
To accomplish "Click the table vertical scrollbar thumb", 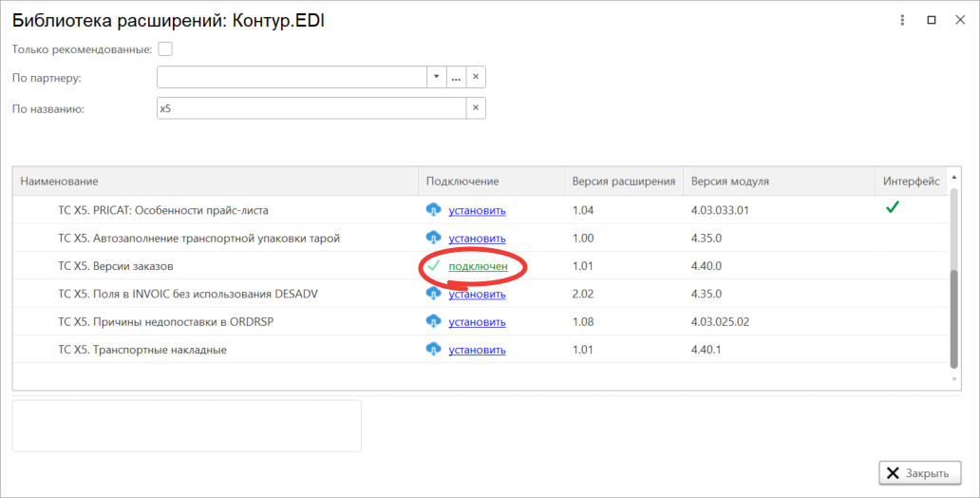I will tap(953, 319).
